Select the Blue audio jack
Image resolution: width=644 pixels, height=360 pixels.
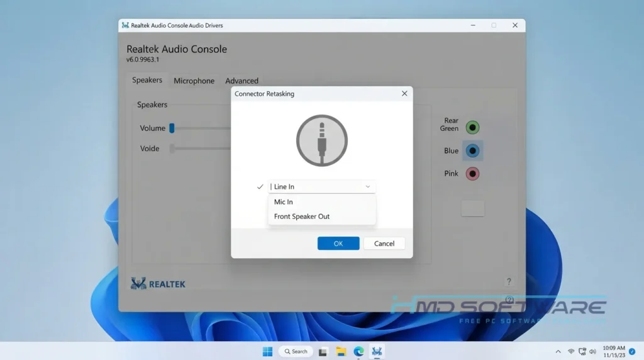click(x=472, y=151)
